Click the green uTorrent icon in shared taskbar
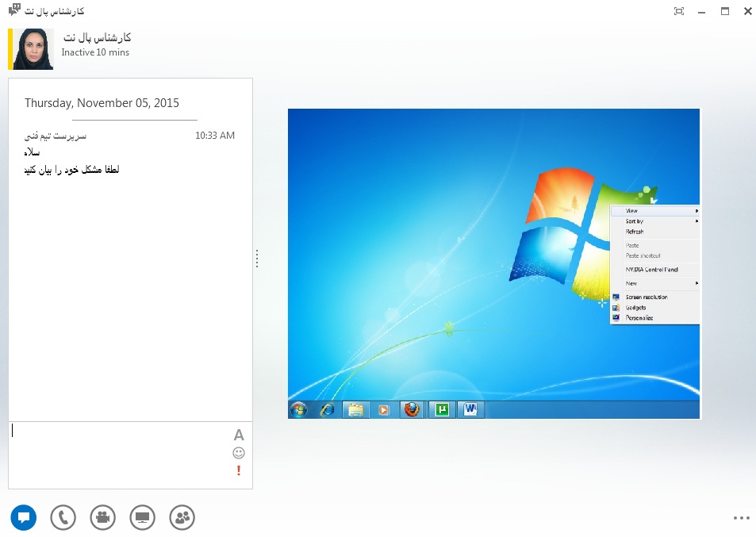This screenshot has height=537, width=756. [x=442, y=410]
